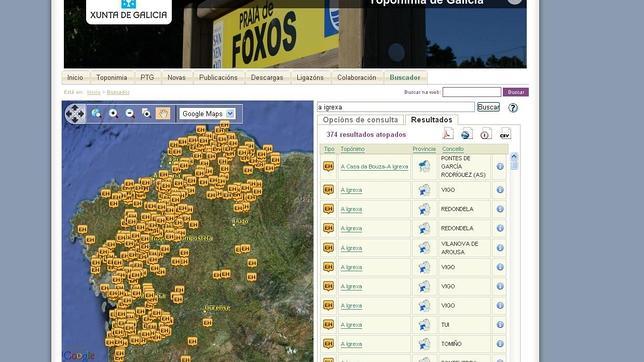The width and height of the screenshot is (644, 362).
Task: Show info for A Casa da Bouza-A Igrexa
Action: [500, 166]
